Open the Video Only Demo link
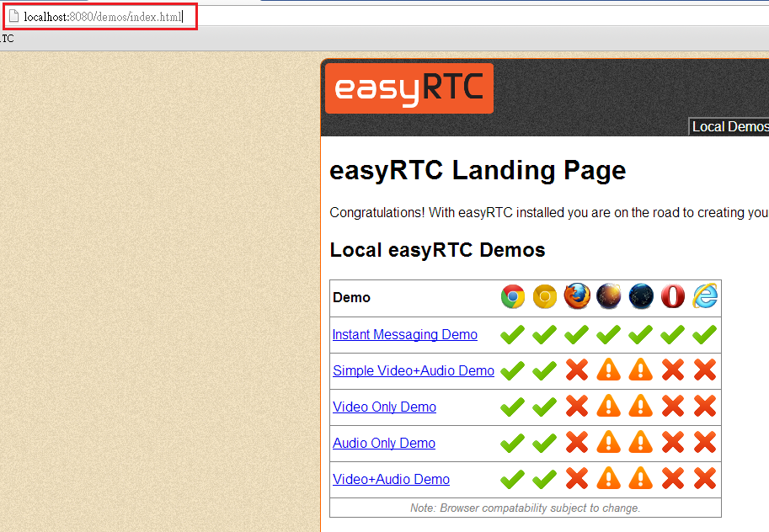769x532 pixels. pyautogui.click(x=384, y=407)
